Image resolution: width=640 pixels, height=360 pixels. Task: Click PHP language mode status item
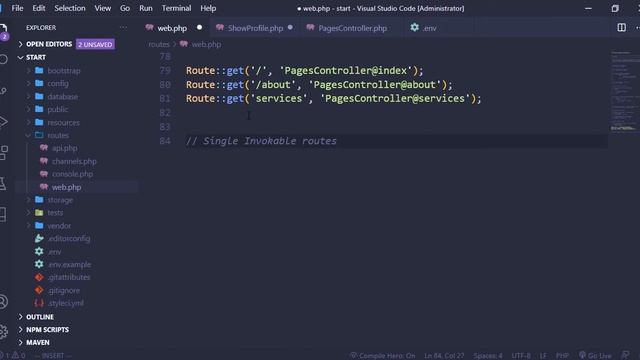pos(562,356)
